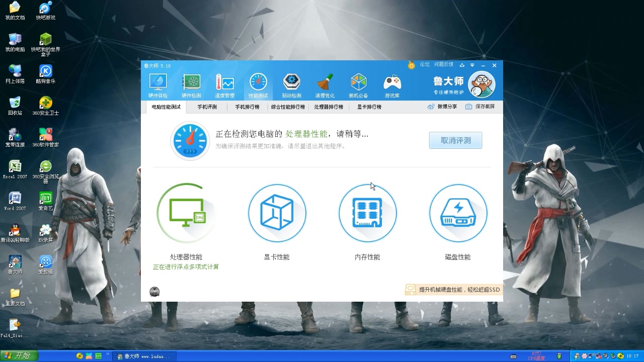644x362 pixels.
Task: Click the 处理器性能 label text
Action: pyautogui.click(x=186, y=257)
